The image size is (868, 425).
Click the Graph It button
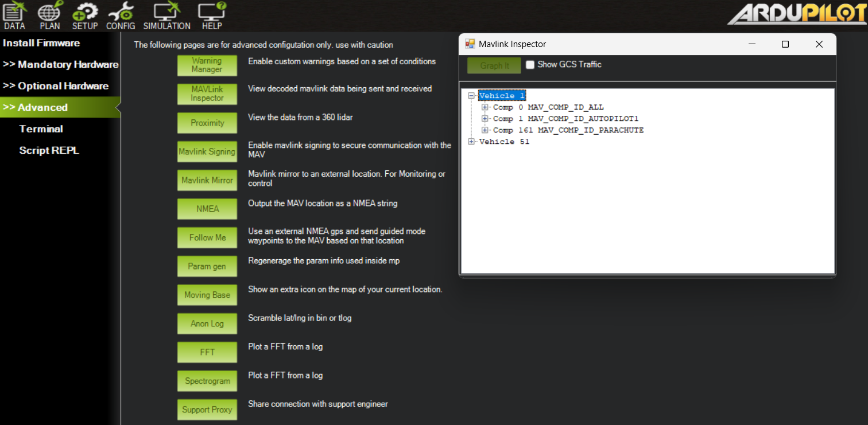pos(494,65)
